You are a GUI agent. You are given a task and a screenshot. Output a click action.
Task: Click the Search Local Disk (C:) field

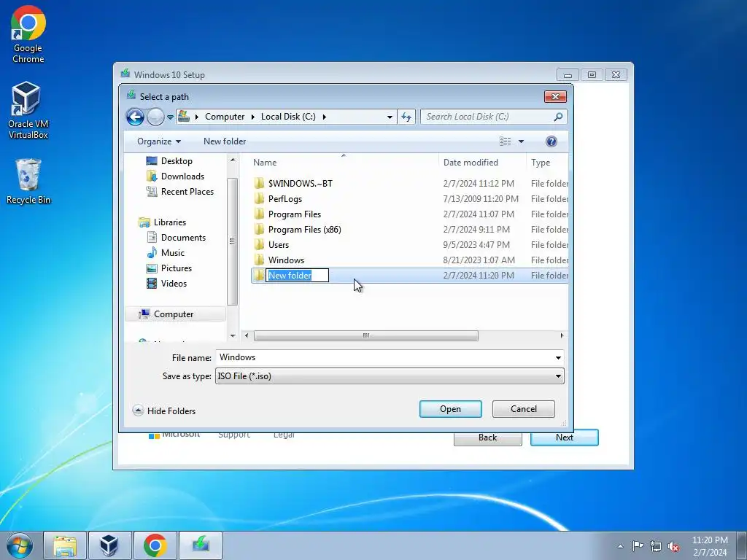tap(486, 117)
